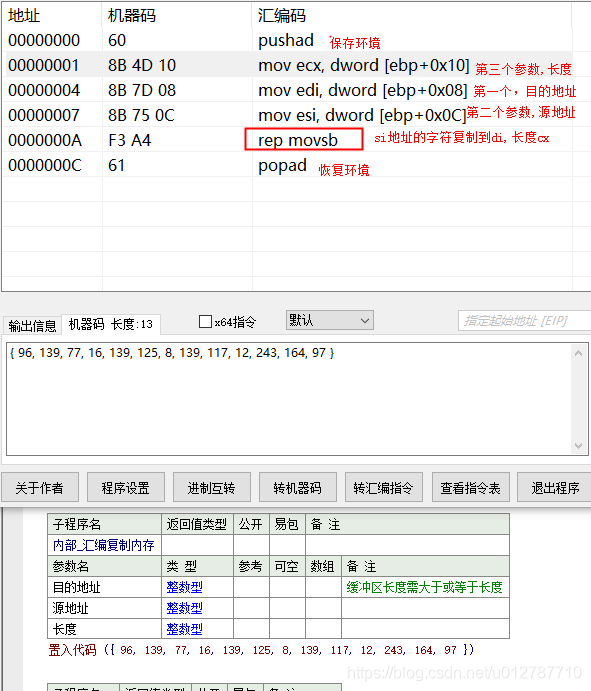Click 整数型 type of 源地址 parameter
The image size is (591, 691).
coord(185,608)
